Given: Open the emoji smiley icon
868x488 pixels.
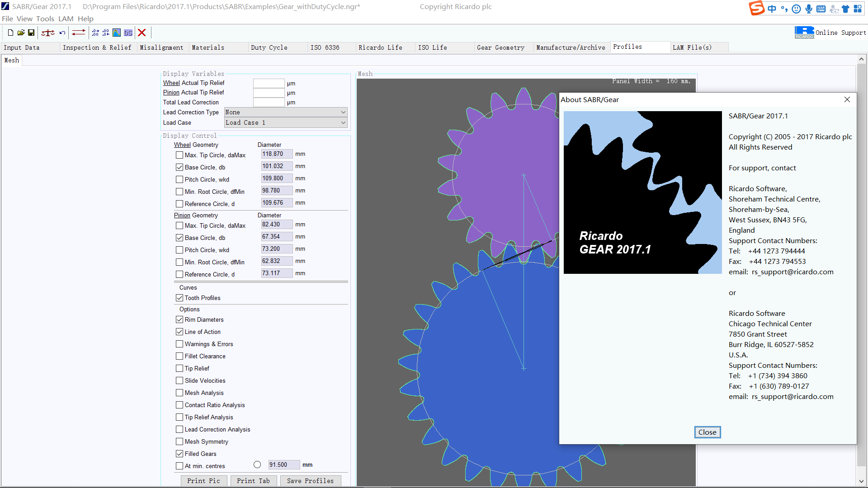Looking at the screenshot, I should (x=797, y=9).
